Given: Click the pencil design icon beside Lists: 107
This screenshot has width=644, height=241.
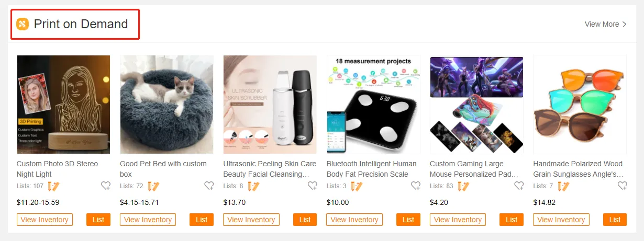Looking at the screenshot, I should [x=53, y=186].
